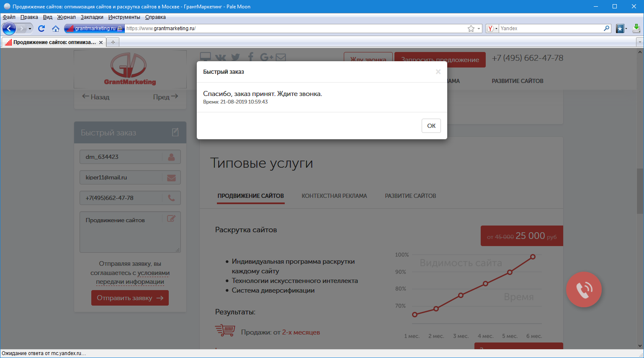Reload the page with the refresh icon
Viewport: 644px width, 358px height.
(x=41, y=29)
